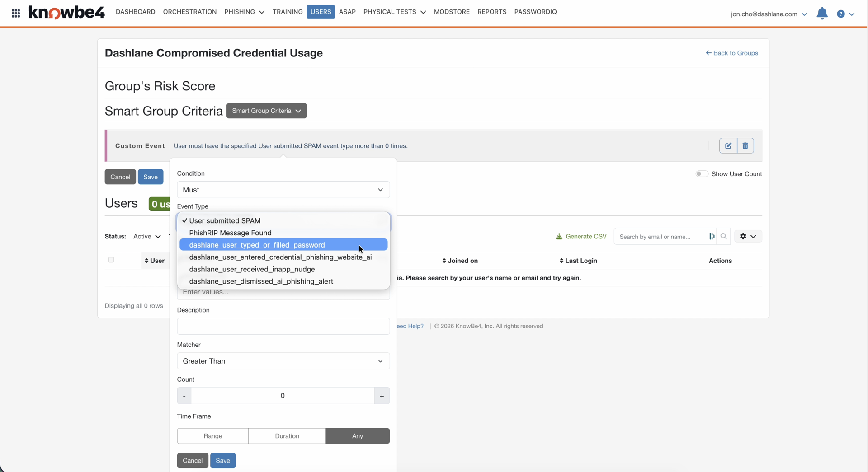Select dashlane_user_dismissed_ai_phishing_alert option

point(283,281)
